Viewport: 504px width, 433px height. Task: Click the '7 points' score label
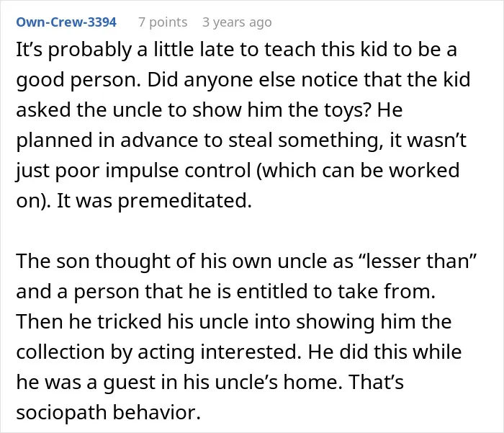point(163,22)
